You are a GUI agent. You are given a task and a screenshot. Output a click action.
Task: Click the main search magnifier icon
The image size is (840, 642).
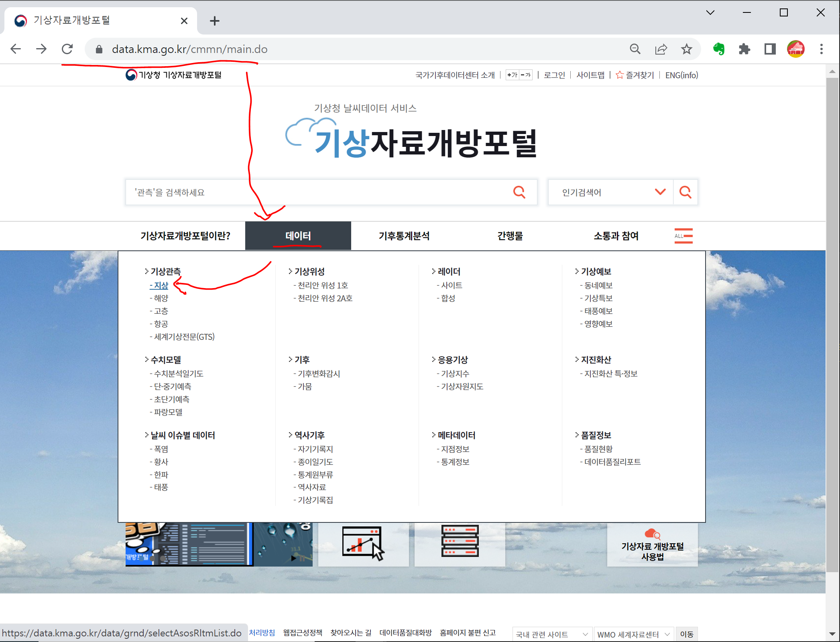(x=519, y=192)
